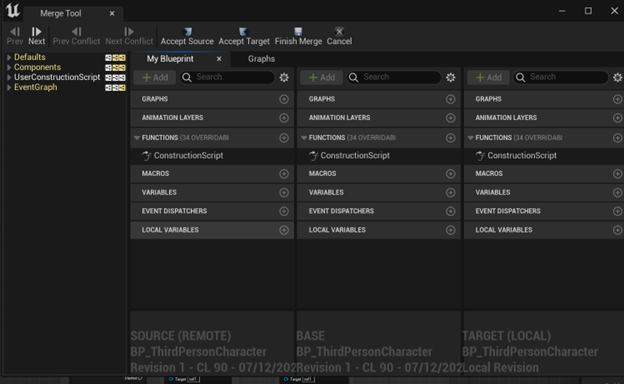Viewport: 624px width, 384px height.
Task: Expand the EventGraph tree item
Action: pos(9,87)
